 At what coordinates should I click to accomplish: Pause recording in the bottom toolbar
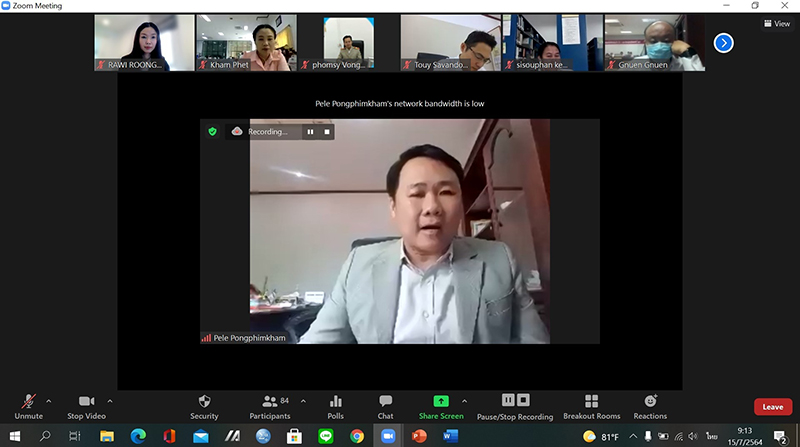point(508,400)
